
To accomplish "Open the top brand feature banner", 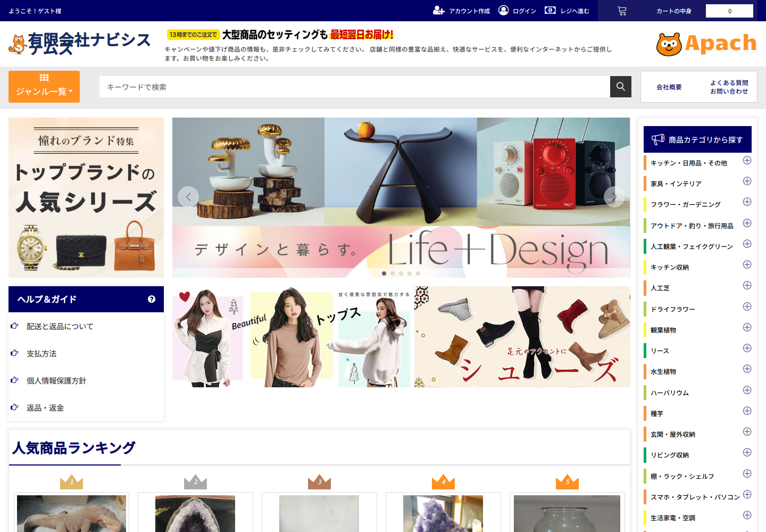I will [86, 197].
